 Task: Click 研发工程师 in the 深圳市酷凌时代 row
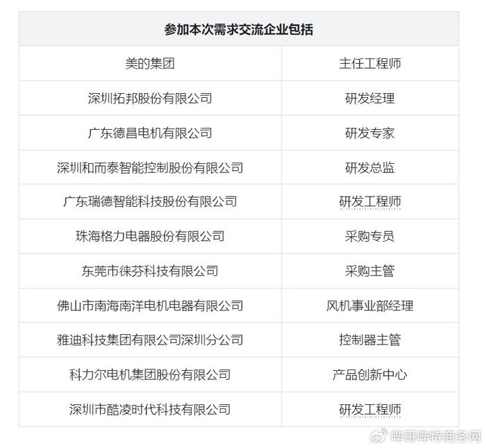pyautogui.click(x=370, y=409)
